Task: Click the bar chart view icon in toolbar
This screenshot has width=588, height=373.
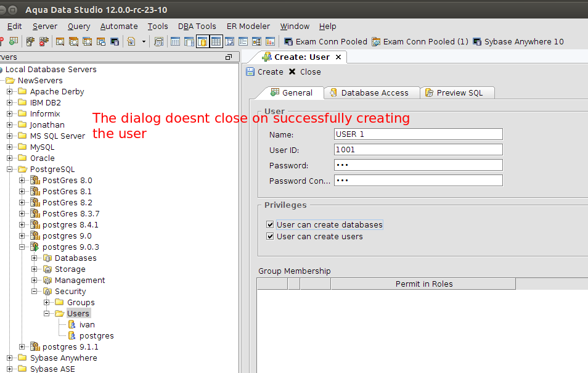Action: click(270, 41)
